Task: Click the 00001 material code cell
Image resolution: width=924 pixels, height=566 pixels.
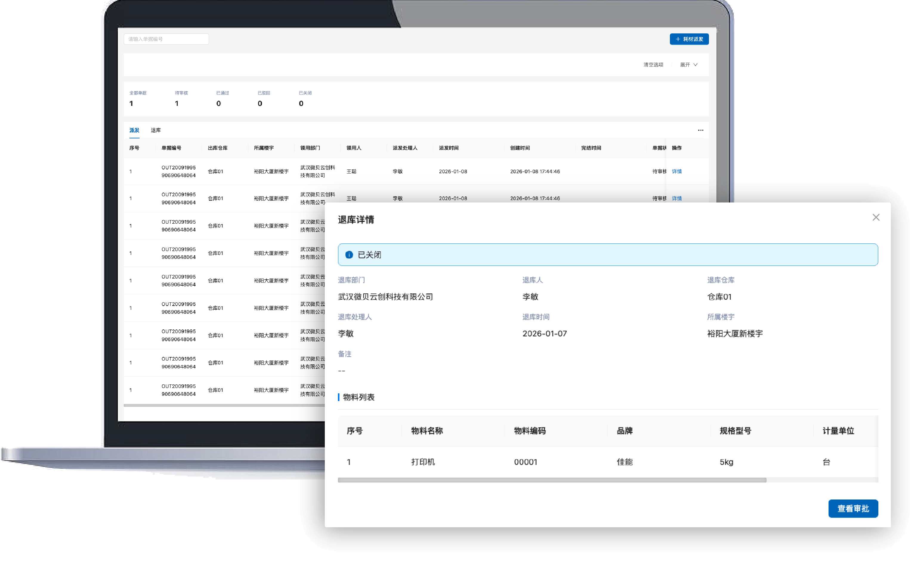Action: pyautogui.click(x=525, y=462)
